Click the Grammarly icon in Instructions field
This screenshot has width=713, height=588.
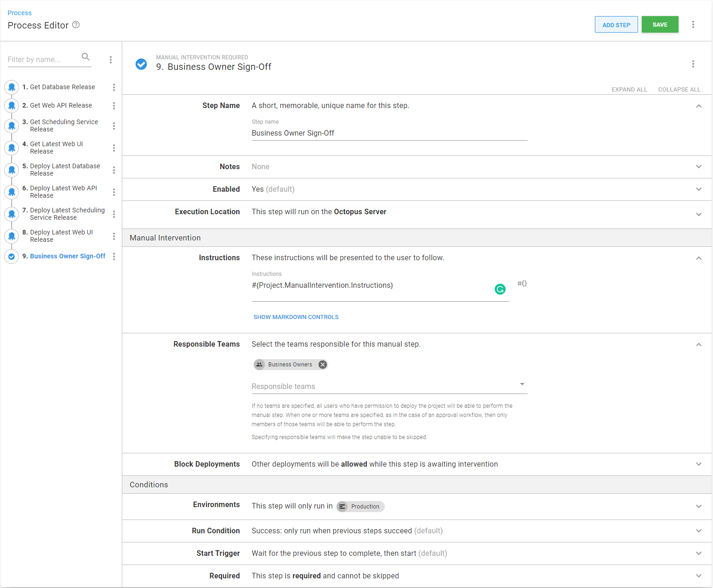(500, 289)
